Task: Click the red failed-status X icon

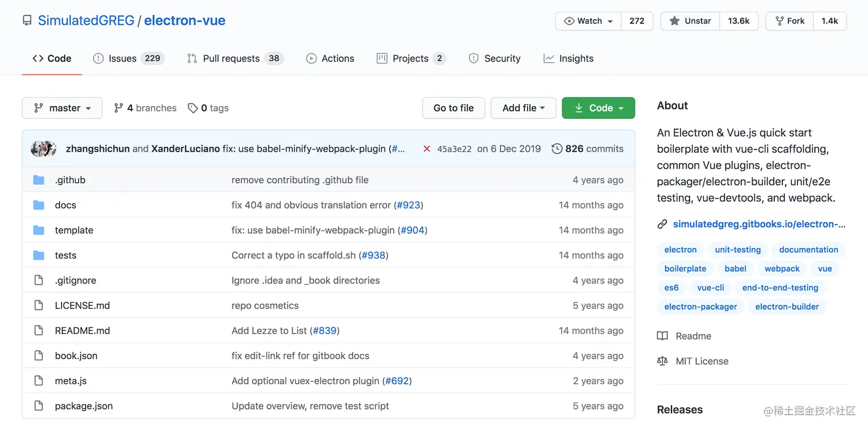Action: (x=427, y=149)
